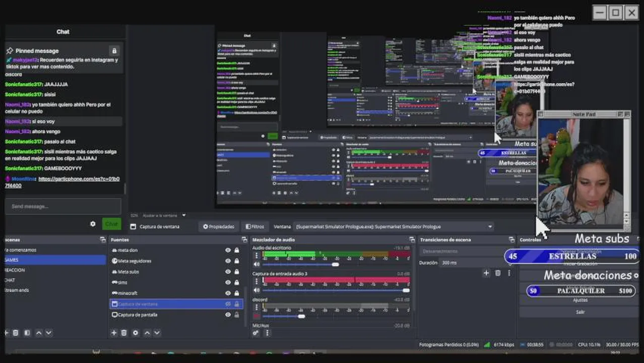Mute Captura de entrada audio 3 speaker

pos(256,290)
